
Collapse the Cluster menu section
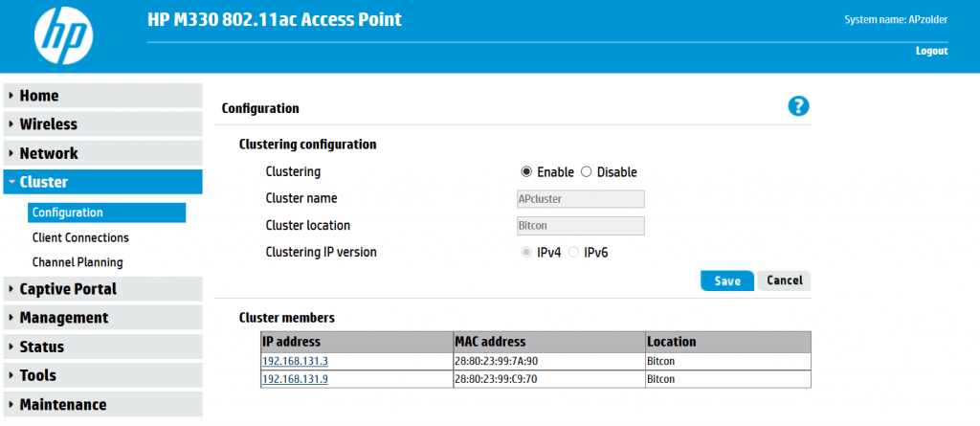coord(102,182)
